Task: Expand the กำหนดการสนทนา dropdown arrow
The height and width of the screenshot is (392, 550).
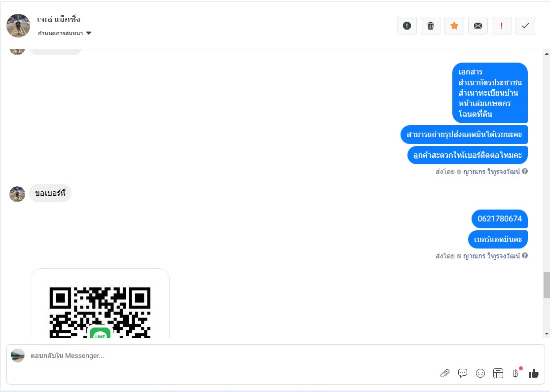Action: pyautogui.click(x=89, y=34)
